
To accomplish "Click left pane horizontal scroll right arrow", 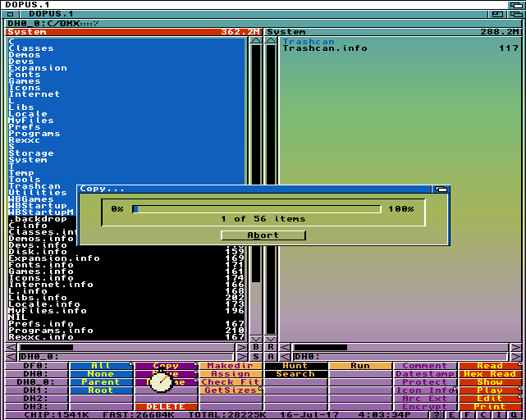I will tap(241, 347).
